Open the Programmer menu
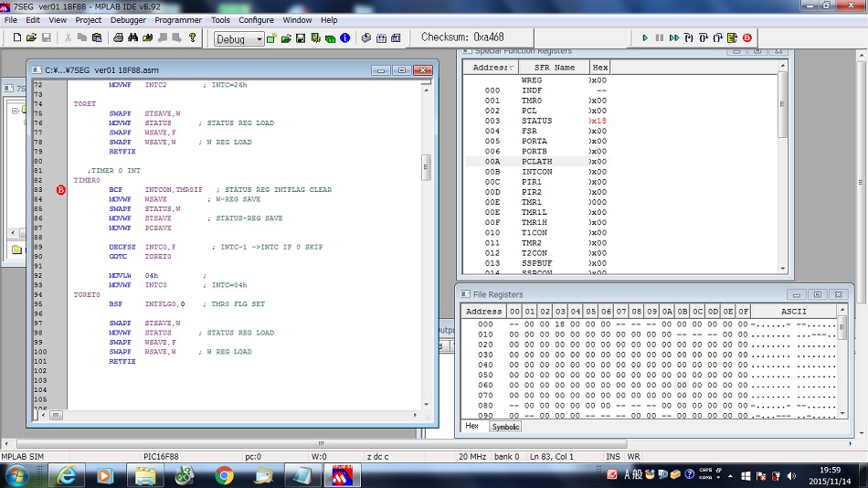Image resolution: width=868 pixels, height=488 pixels. click(x=178, y=20)
